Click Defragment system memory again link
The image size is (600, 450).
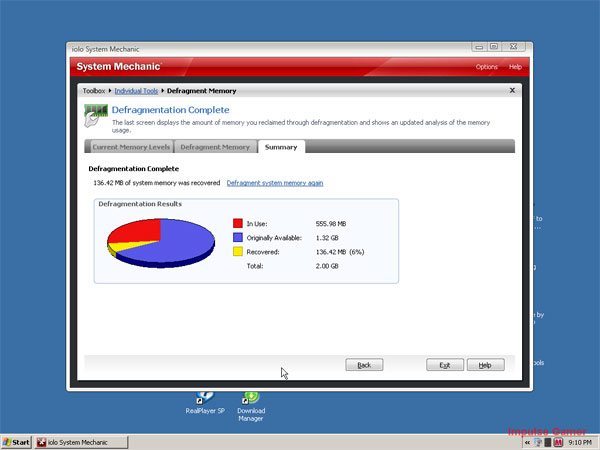coord(275,183)
